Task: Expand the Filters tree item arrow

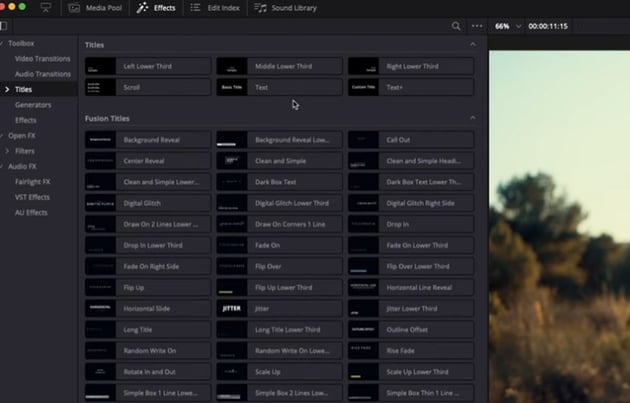Action: (x=7, y=151)
